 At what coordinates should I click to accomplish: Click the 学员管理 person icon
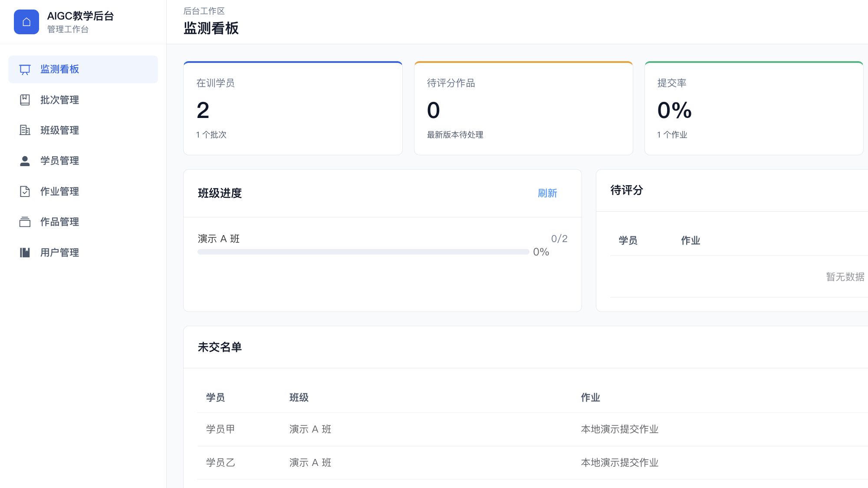tap(25, 161)
